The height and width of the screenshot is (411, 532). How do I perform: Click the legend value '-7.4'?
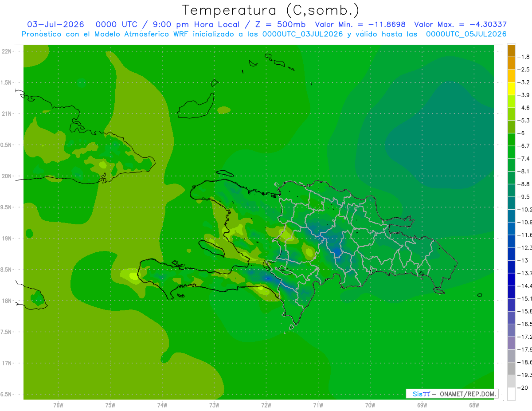click(524, 159)
